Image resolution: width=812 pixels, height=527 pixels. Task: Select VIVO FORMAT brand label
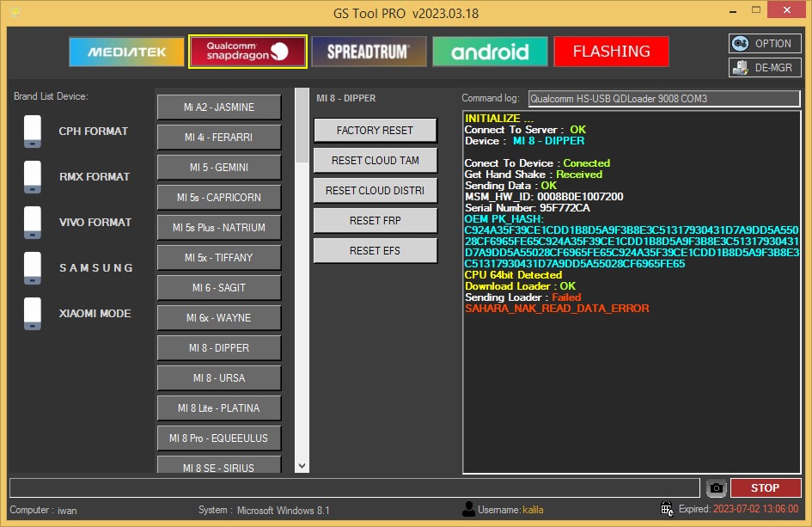coord(95,223)
